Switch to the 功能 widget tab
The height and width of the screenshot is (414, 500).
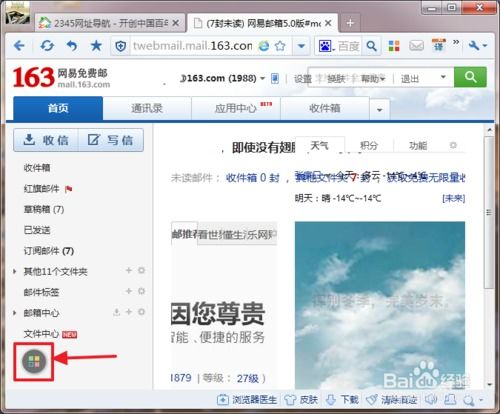418,145
